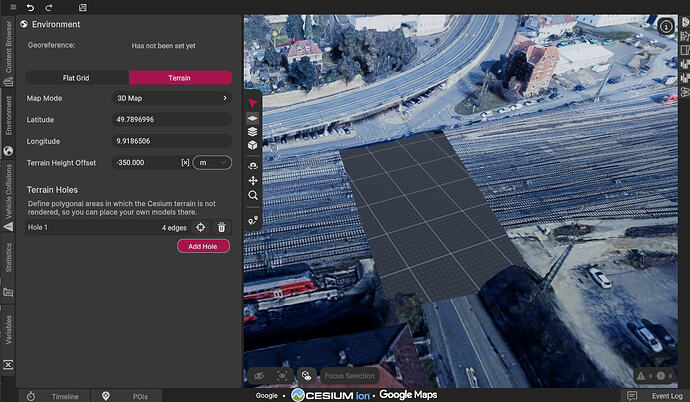The width and height of the screenshot is (690, 402).
Task: Open the Map Mode 3D Map dropdown
Action: (x=172, y=98)
